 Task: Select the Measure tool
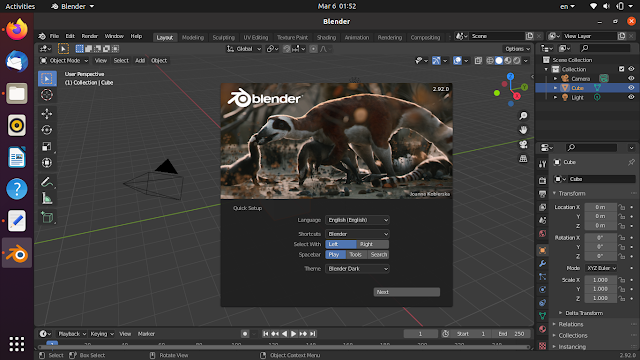click(x=47, y=198)
